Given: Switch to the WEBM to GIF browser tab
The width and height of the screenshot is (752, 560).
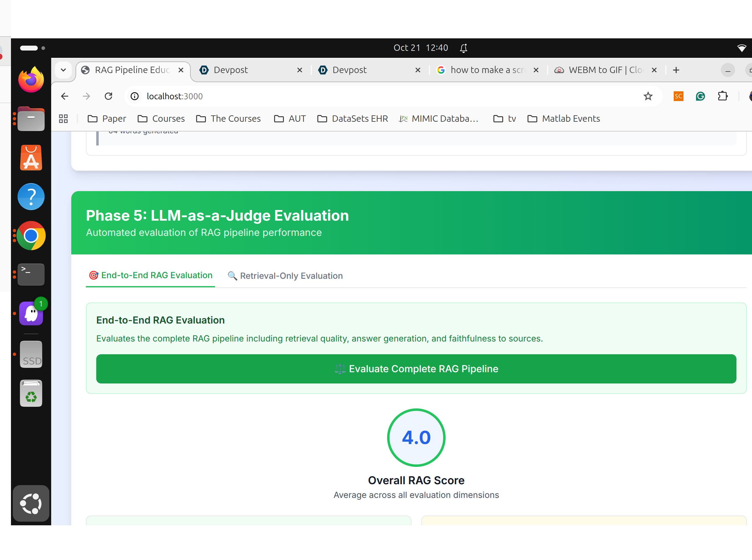Looking at the screenshot, I should point(600,70).
